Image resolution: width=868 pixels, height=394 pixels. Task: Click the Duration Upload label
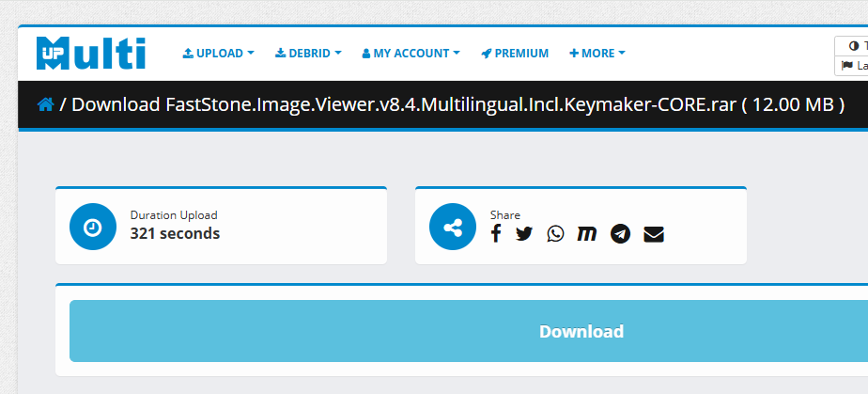point(174,215)
